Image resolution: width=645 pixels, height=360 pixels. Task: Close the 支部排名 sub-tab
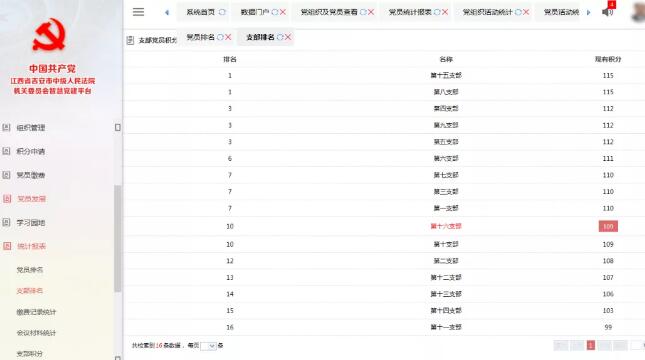[x=288, y=37]
